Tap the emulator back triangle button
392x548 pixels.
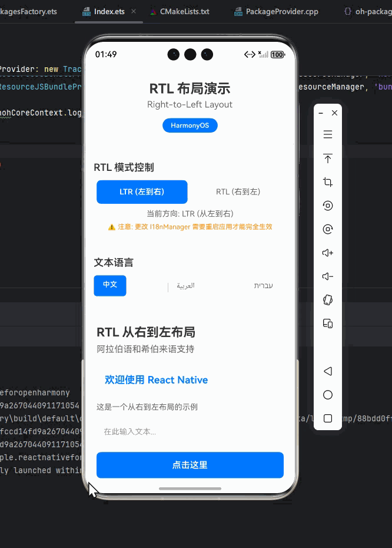pos(327,371)
